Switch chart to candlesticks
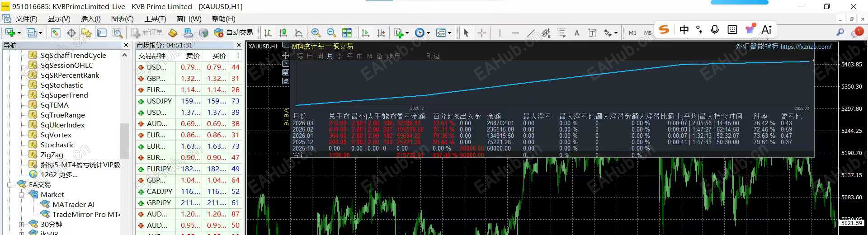Screen dimensions: 868x235 (x=283, y=33)
